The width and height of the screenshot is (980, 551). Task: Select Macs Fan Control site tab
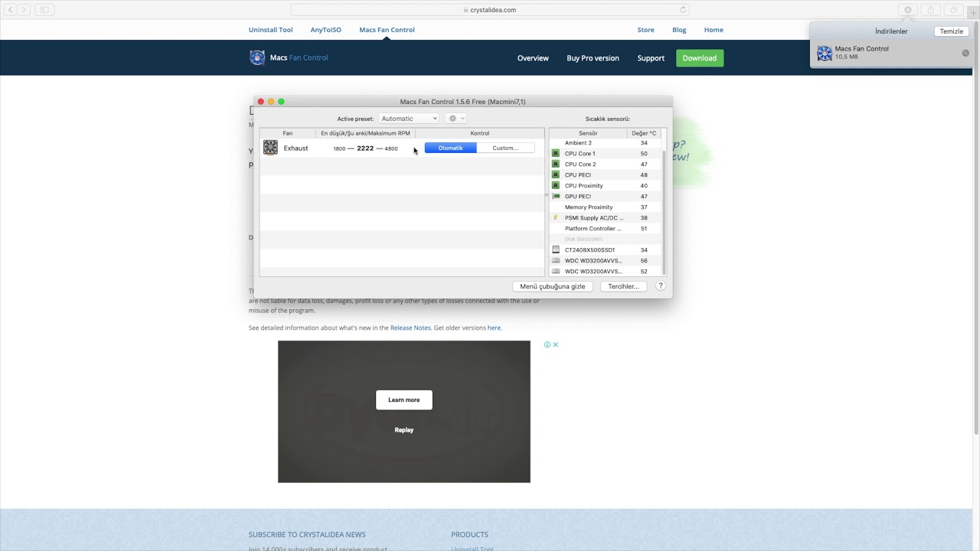(387, 30)
